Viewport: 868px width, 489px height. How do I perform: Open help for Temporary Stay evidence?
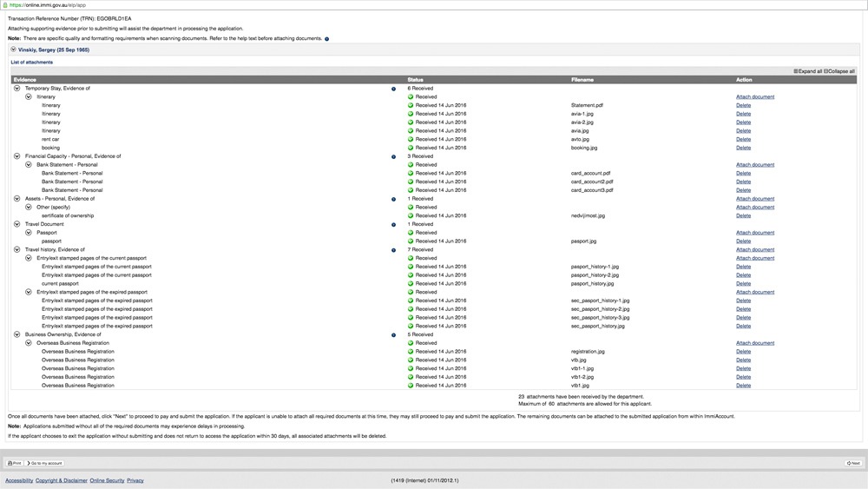point(393,89)
